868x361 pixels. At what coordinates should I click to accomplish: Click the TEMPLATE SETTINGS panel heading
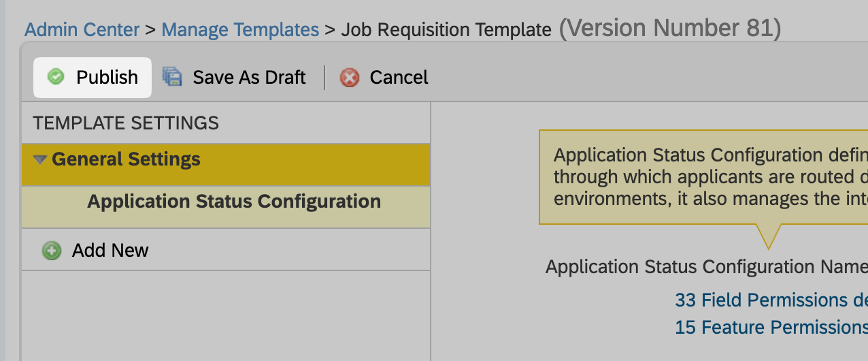click(126, 123)
